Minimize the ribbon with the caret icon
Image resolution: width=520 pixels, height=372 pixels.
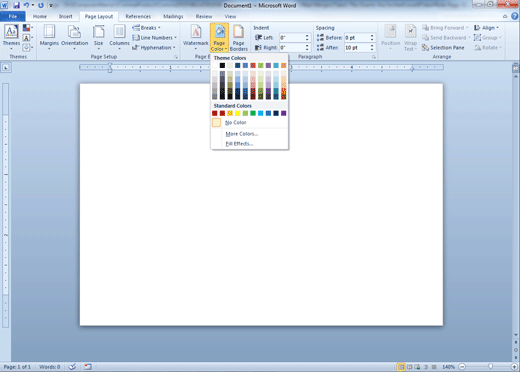click(x=505, y=16)
